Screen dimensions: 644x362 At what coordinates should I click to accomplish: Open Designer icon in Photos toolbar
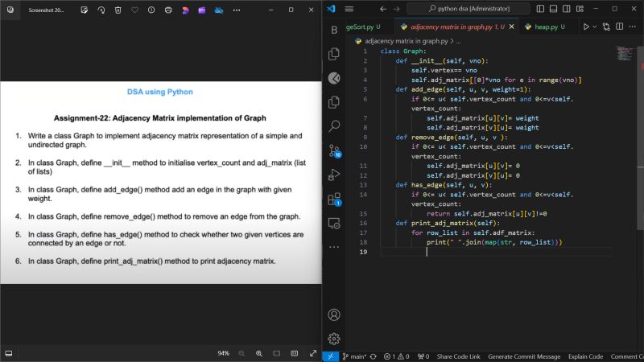coord(185,10)
